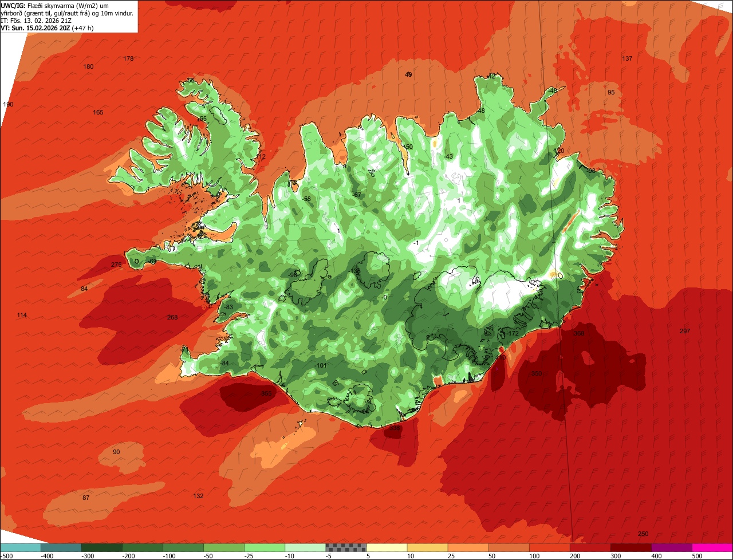Select the legend swatch between -50 and -25
The image size is (733, 560).
point(224,547)
